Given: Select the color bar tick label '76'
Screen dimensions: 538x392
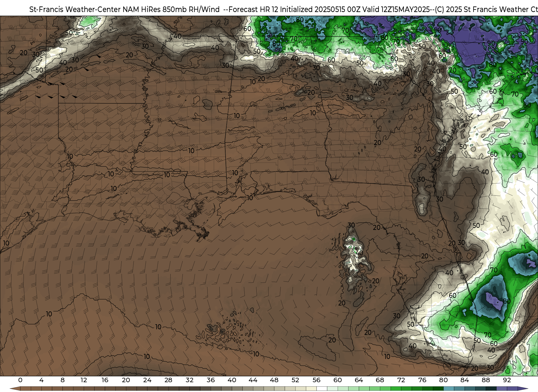Looking at the screenshot, I should click(x=422, y=380).
